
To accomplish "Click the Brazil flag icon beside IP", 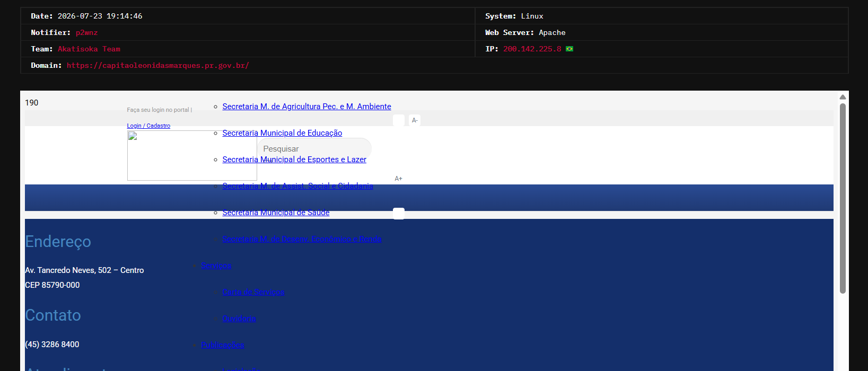I will click(x=569, y=49).
